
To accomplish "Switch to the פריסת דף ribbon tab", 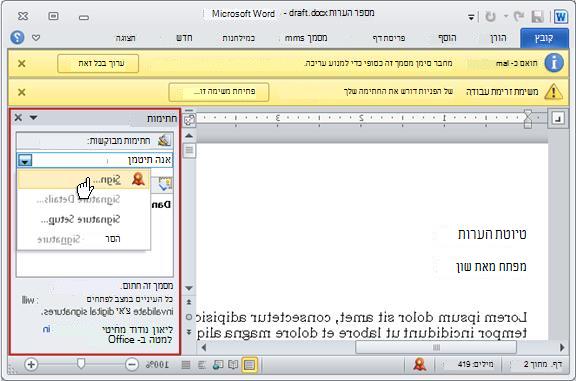I will [389, 38].
